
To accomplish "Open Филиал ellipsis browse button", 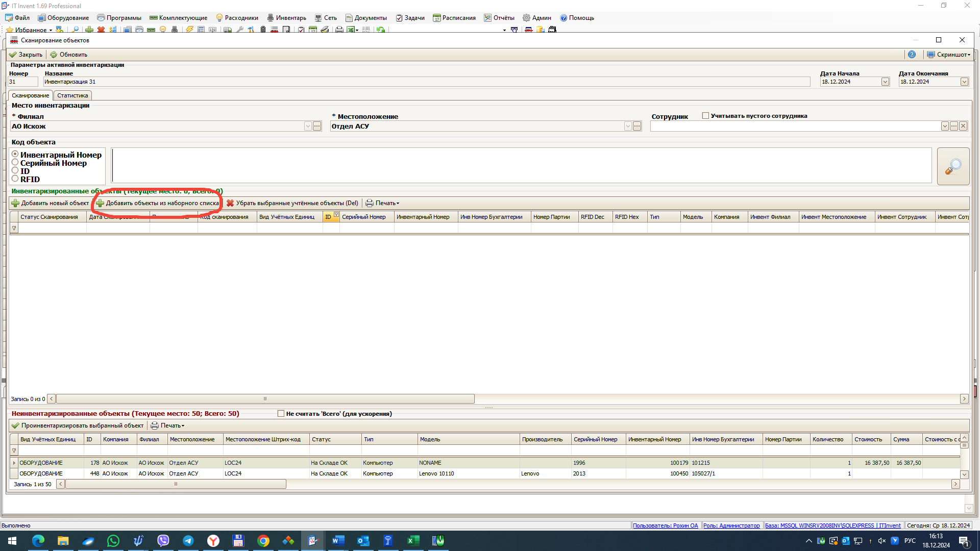I will (x=317, y=126).
